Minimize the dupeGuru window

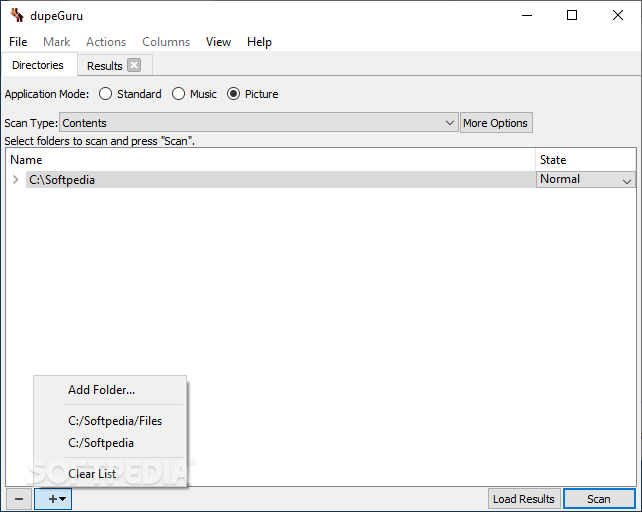[x=527, y=16]
